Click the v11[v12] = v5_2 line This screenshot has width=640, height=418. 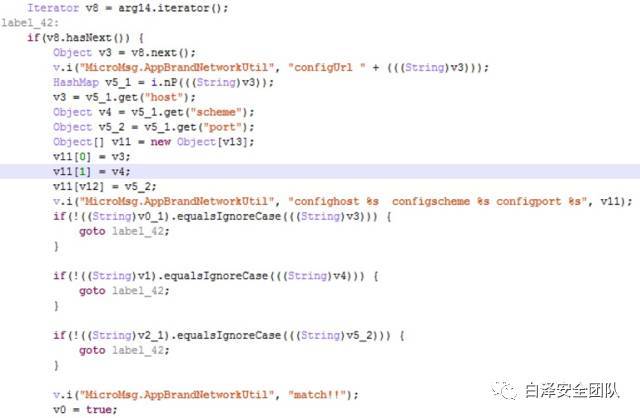pyautogui.click(x=104, y=187)
